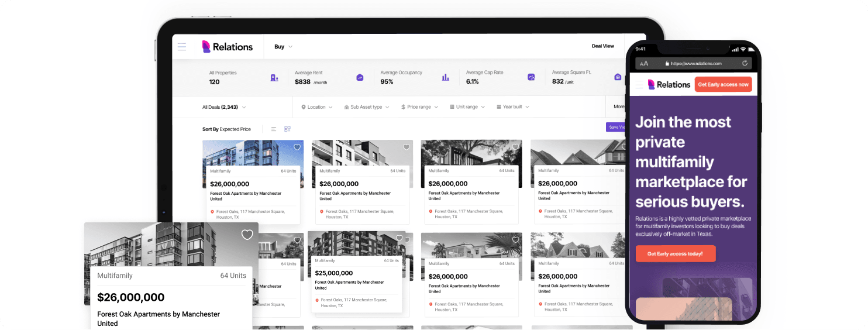This screenshot has width=868, height=330.
Task: Open the phone site's hamburger menu
Action: coord(639,85)
